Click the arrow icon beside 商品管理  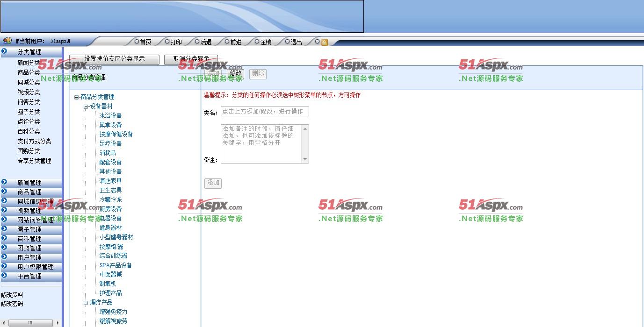[4, 192]
